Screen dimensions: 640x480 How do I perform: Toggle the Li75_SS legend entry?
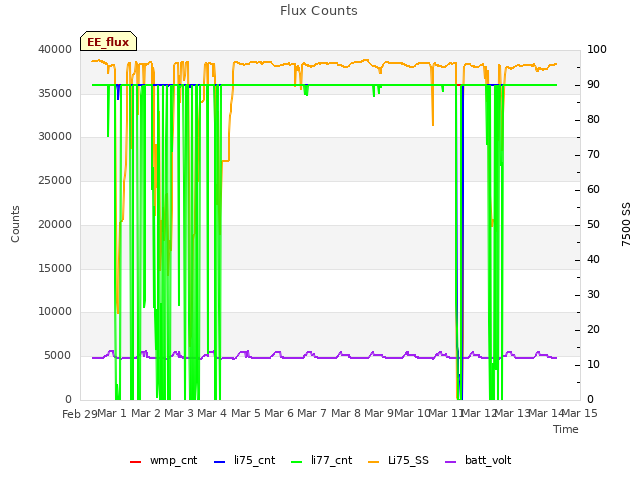coord(398,460)
